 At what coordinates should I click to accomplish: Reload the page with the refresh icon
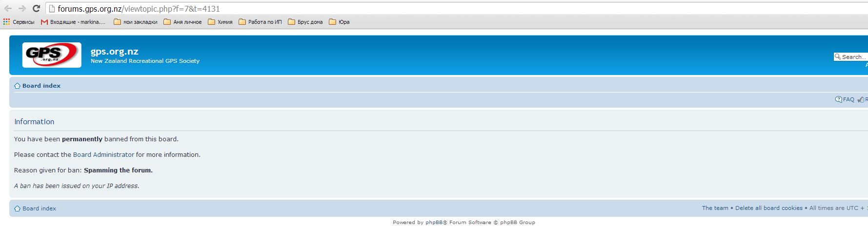click(x=36, y=8)
